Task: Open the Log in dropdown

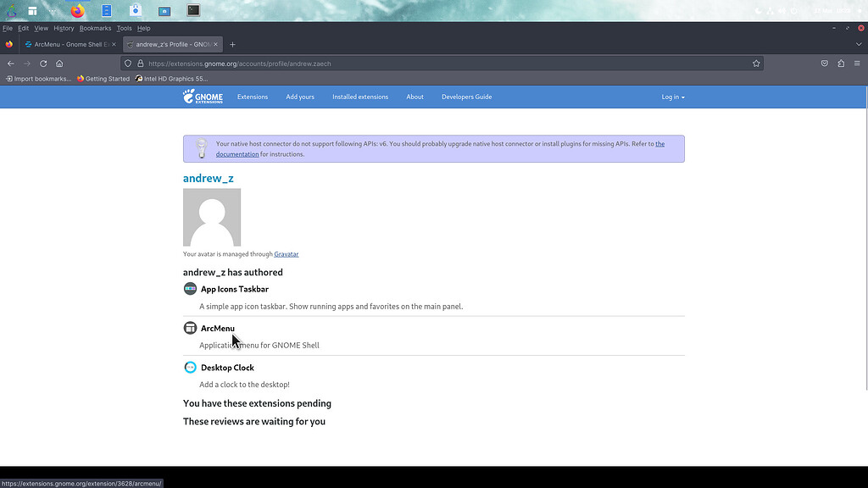Action: tap(672, 97)
